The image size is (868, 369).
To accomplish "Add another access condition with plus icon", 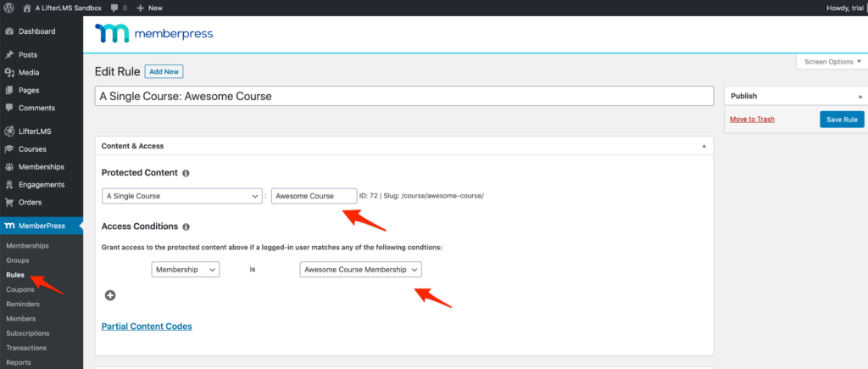I will pos(110,295).
